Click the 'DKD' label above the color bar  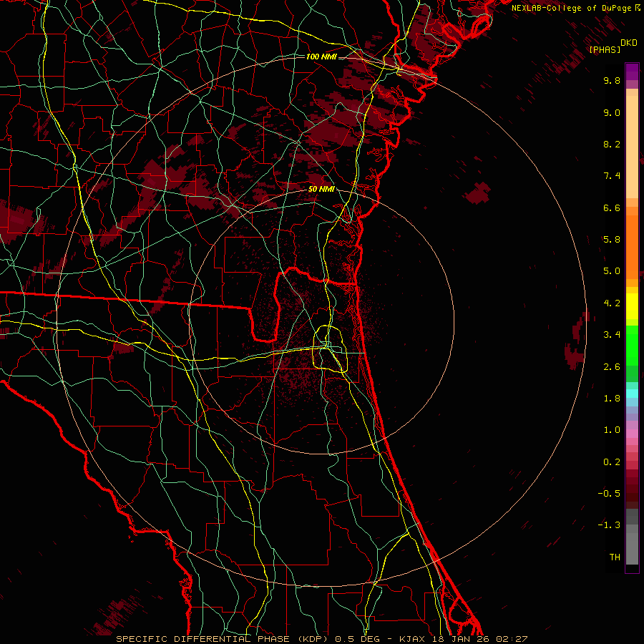[x=629, y=43]
